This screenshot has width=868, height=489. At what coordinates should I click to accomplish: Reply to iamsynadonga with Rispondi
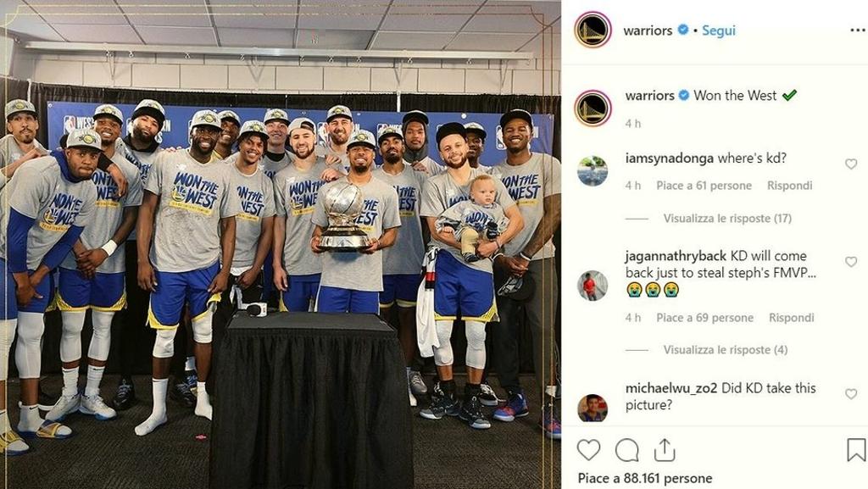pyautogui.click(x=789, y=186)
